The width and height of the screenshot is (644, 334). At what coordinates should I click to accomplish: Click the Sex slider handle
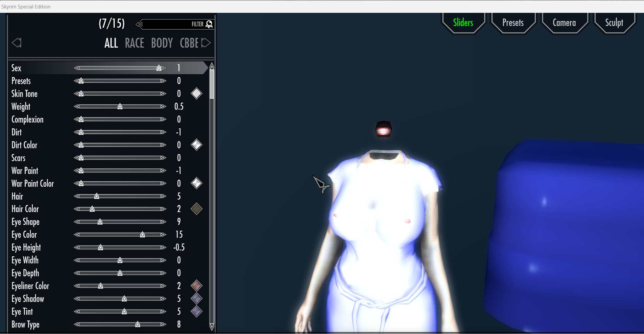[159, 68]
